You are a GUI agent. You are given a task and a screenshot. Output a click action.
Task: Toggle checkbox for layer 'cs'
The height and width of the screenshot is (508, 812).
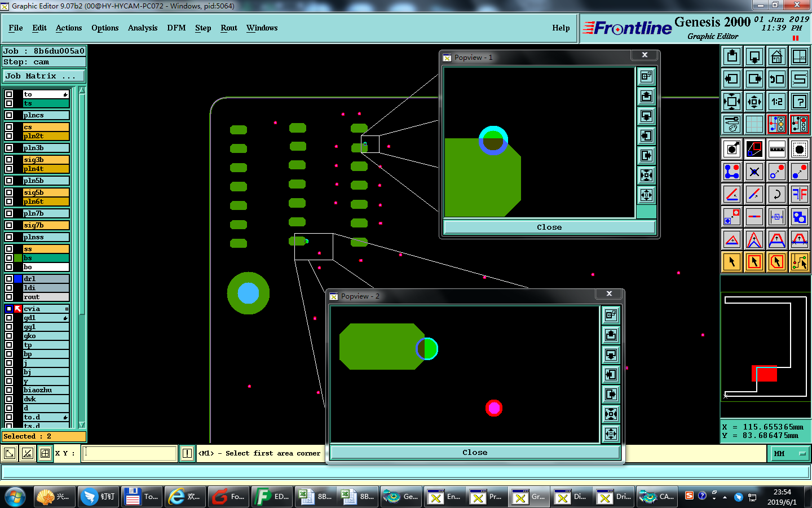click(x=9, y=127)
